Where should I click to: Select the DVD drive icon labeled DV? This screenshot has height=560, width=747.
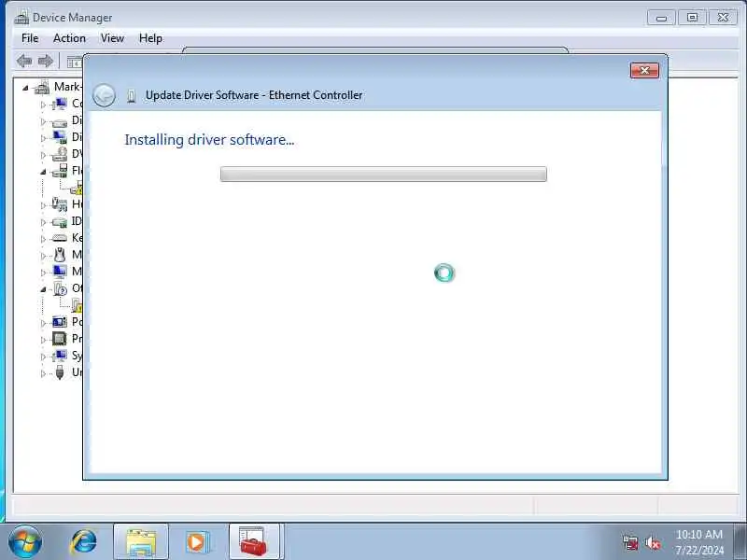(60, 154)
